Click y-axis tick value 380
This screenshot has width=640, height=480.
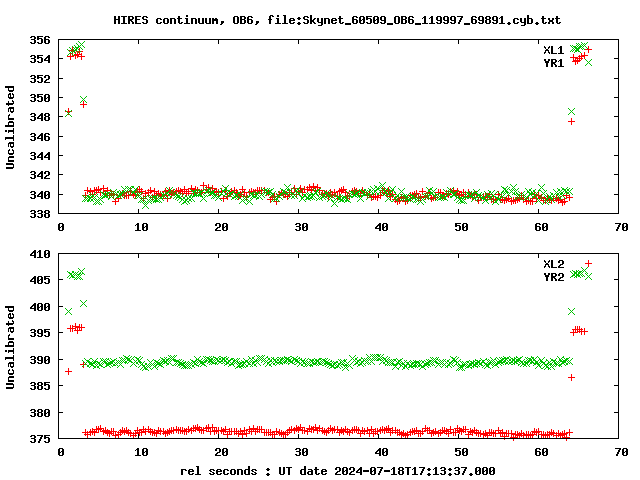coord(40,413)
